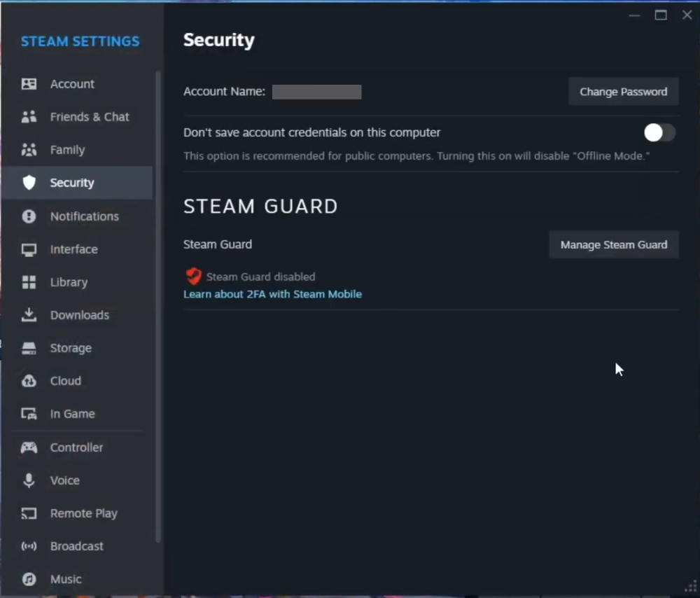Viewport: 700px width, 598px height.
Task: Go to Storage settings
Action: coord(71,348)
